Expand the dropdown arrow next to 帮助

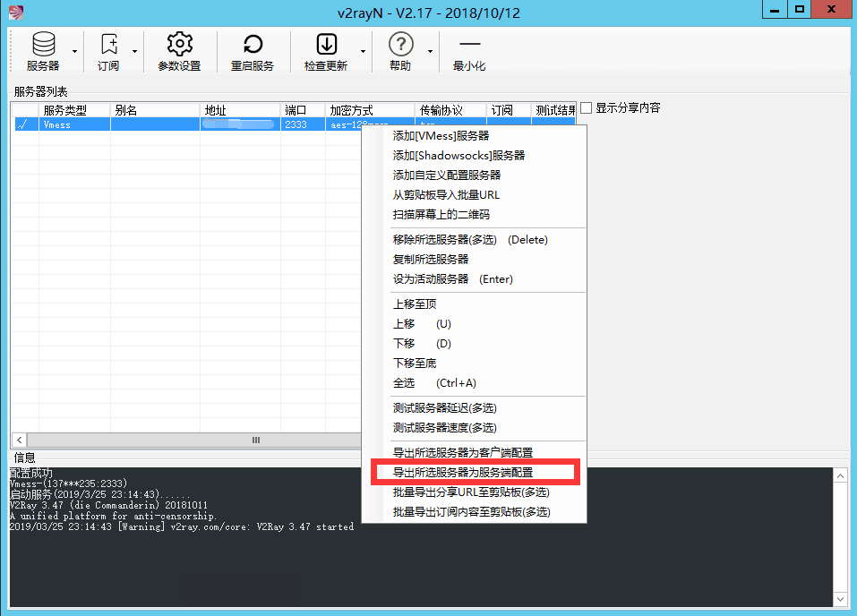coord(430,52)
